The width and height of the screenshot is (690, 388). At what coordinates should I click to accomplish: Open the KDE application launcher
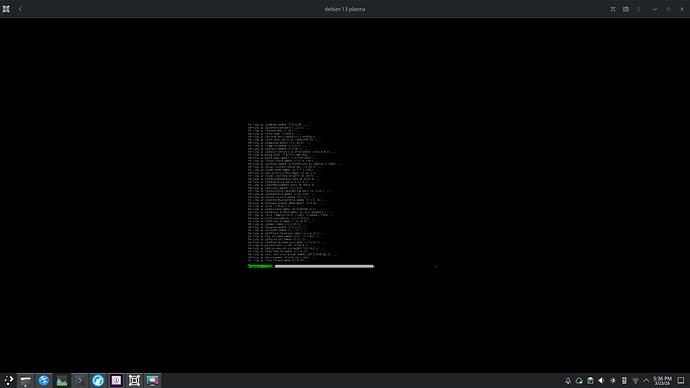(x=8, y=380)
